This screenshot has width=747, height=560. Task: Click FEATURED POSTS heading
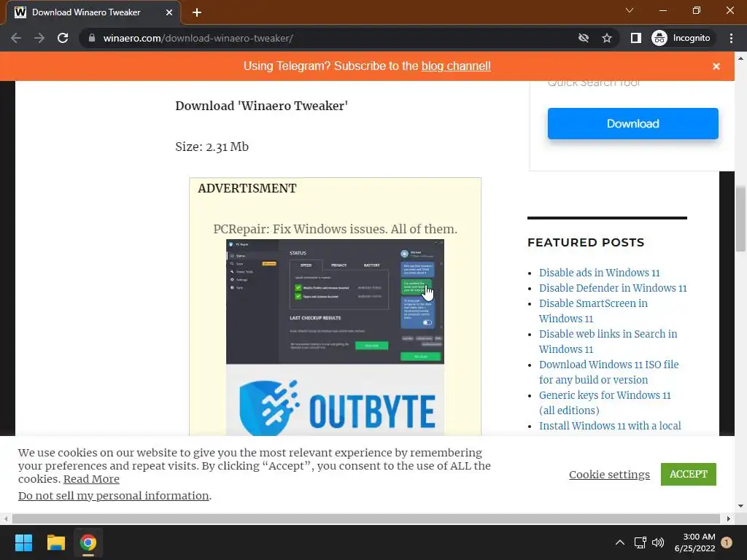click(586, 242)
